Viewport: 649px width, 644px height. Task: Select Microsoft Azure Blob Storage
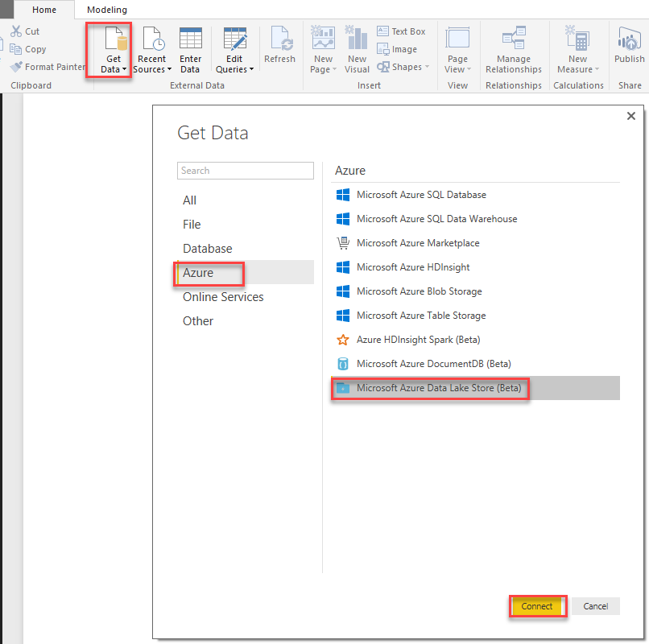pyautogui.click(x=419, y=291)
